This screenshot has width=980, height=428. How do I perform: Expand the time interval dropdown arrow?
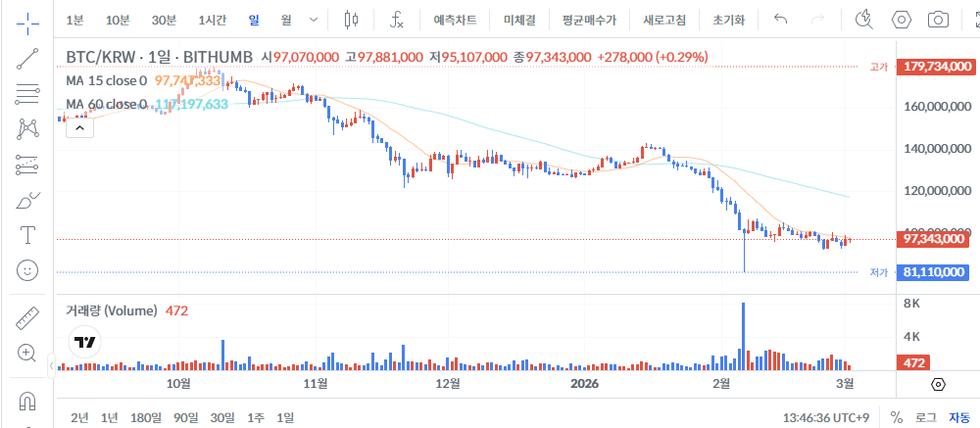[x=313, y=20]
